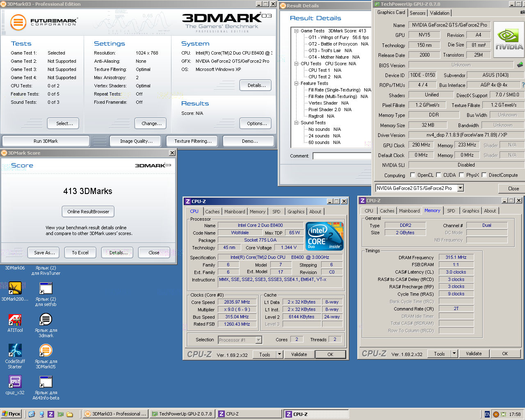Collapse the Game Tests tree node

pyautogui.click(x=296, y=31)
